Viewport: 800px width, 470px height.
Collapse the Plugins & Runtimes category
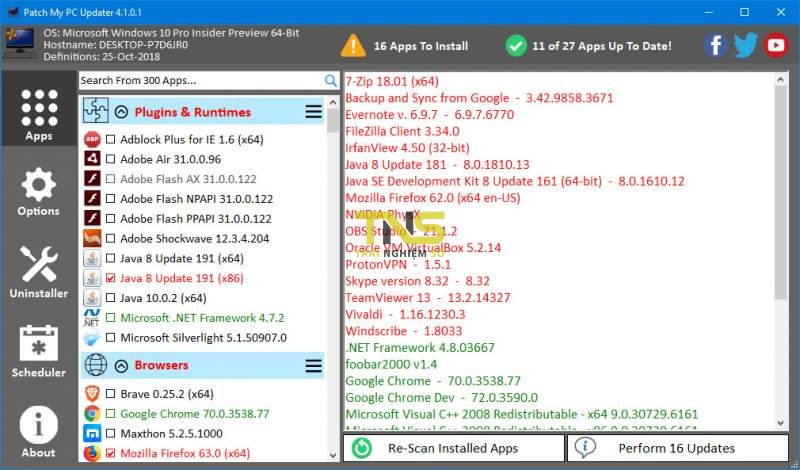pyautogui.click(x=121, y=112)
